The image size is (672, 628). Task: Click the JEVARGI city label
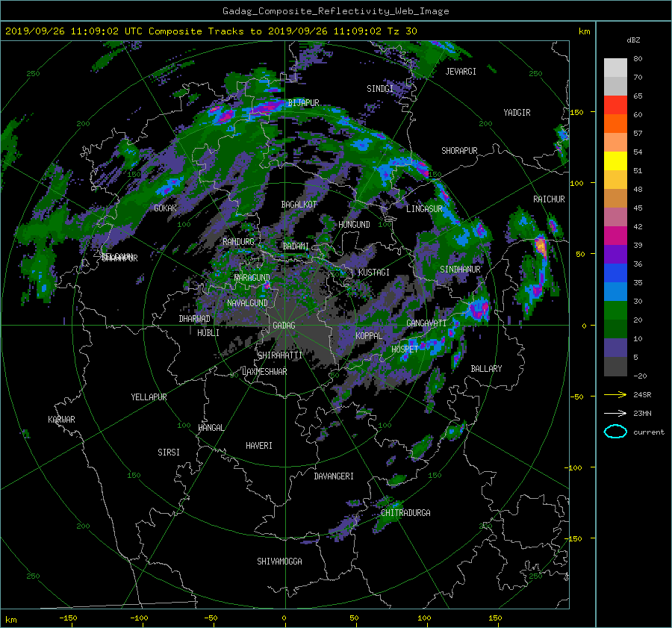(461, 72)
